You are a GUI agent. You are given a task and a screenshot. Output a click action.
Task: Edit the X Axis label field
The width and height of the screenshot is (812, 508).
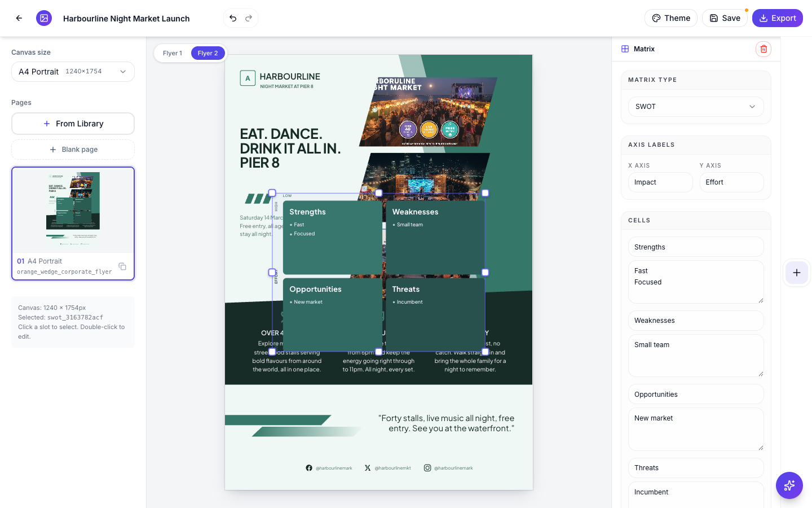[660, 182]
